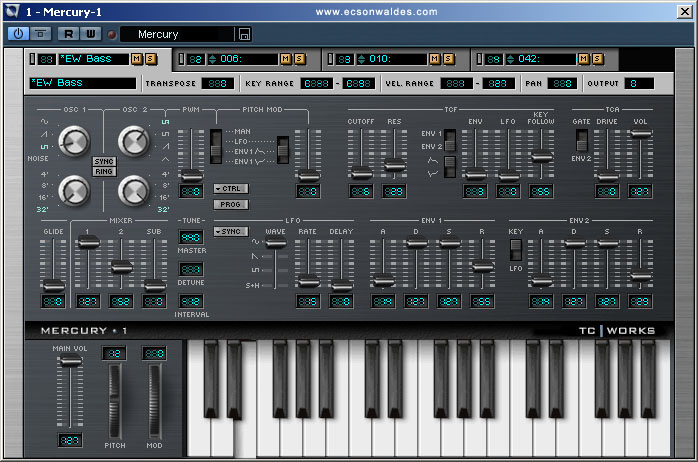Adjust the TCA DRIVE slider
The image size is (698, 462).
[607, 177]
